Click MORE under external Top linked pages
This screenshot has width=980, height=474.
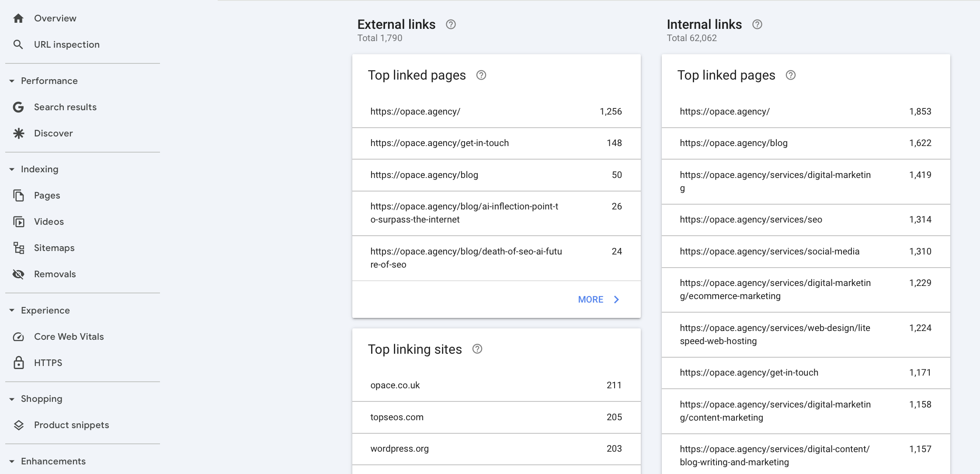click(x=598, y=299)
